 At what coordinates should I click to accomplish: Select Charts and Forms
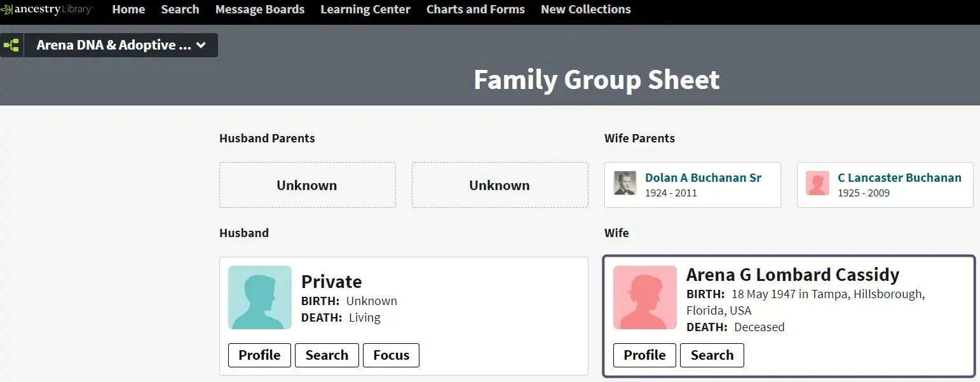[x=475, y=10]
